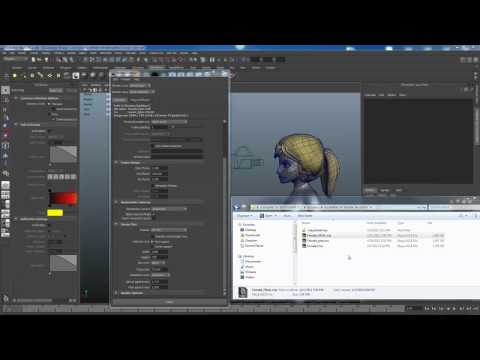480x360 pixels.
Task: Click the pause-shaped icon on Maya status line
Action: 212,60
